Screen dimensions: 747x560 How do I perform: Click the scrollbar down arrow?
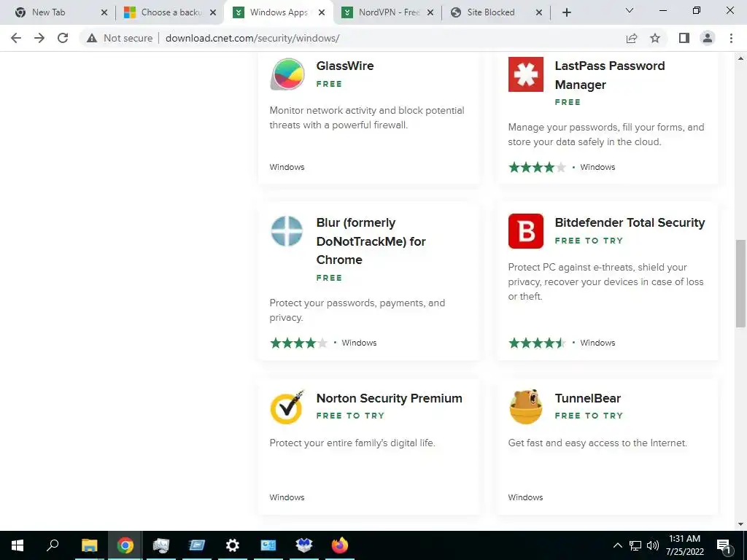740,524
